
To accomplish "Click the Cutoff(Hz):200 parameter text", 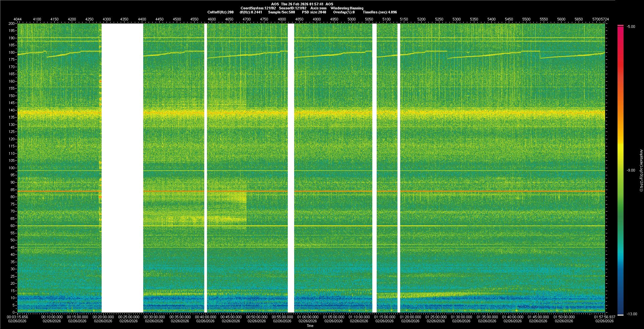I will [x=220, y=12].
